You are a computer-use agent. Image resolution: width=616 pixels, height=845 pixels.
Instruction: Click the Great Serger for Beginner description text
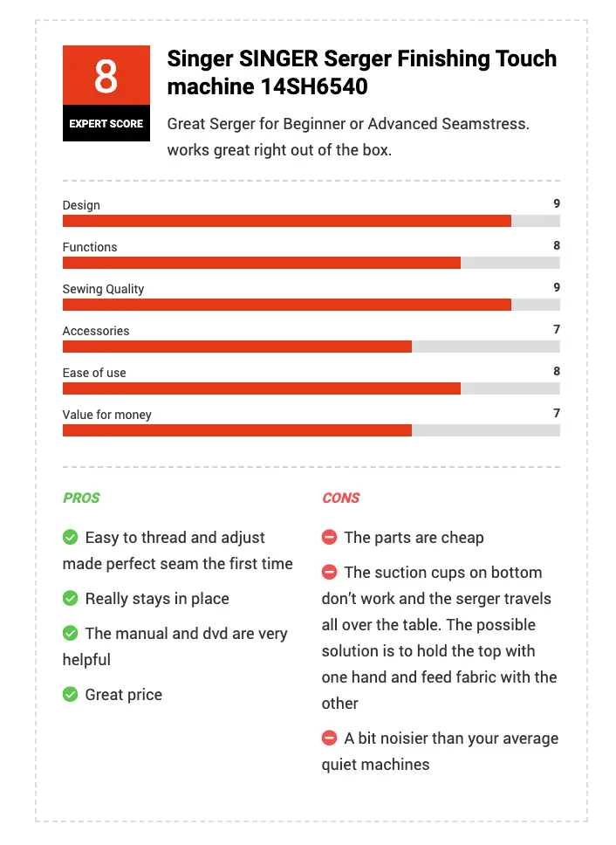point(348,137)
